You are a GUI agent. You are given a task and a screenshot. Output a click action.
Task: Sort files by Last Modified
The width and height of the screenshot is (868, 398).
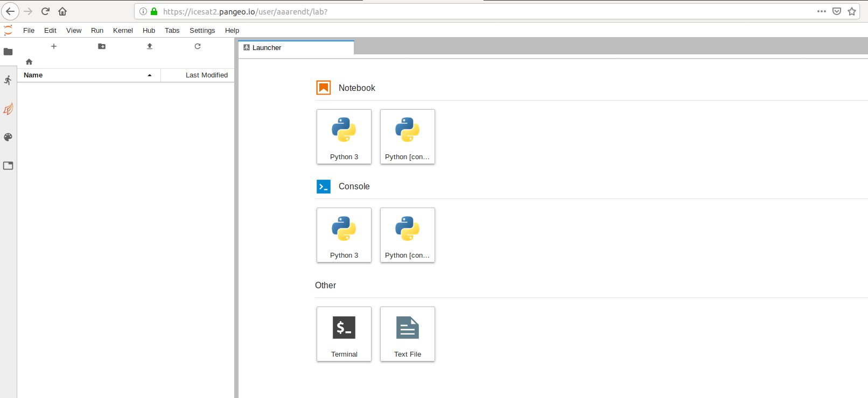point(206,75)
